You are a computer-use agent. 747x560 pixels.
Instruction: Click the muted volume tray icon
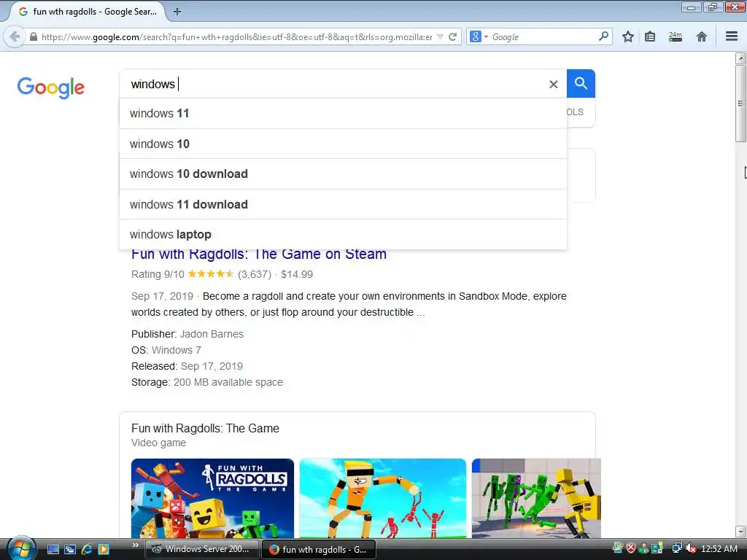click(691, 548)
